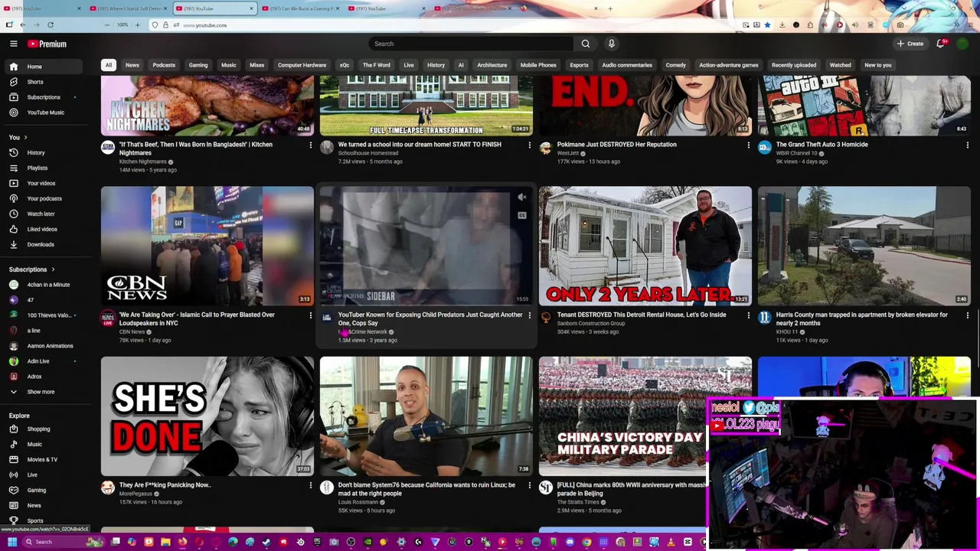The width and height of the screenshot is (980, 551).
Task: Toggle captions on hovered video preview
Action: coord(522,216)
